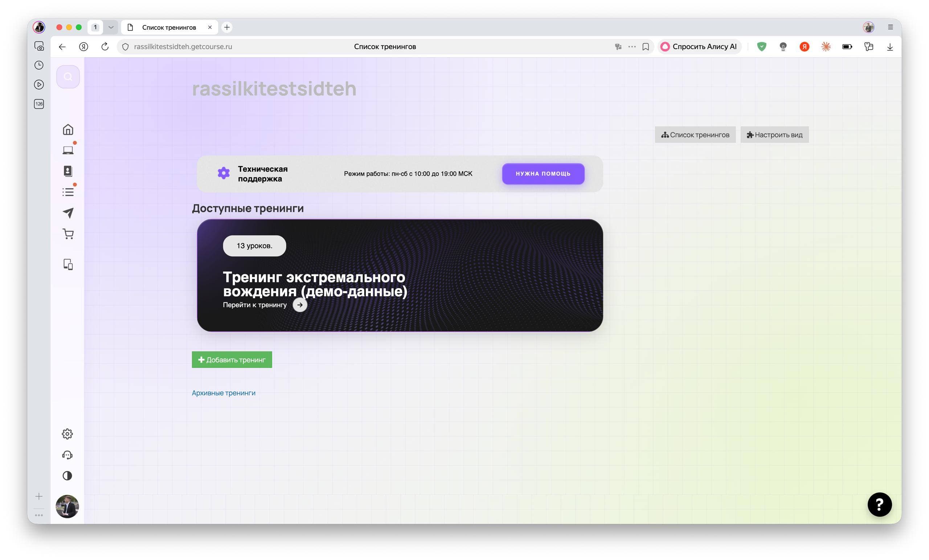Click the arrow next to Перейти к тренингу
The height and width of the screenshot is (560, 929).
(x=300, y=305)
